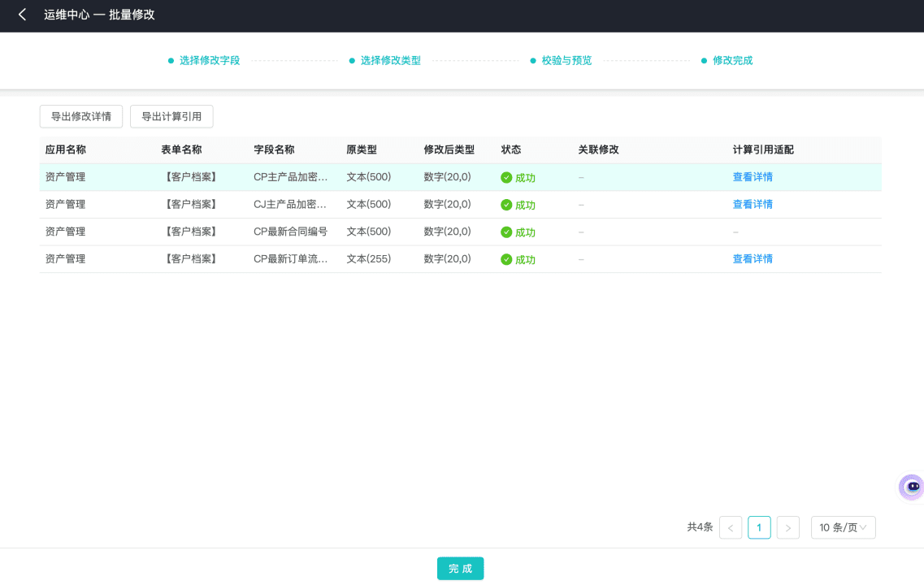Click success check icon for CJ主产品加密 row
Screen dimensions: 924x585
[x=506, y=205]
